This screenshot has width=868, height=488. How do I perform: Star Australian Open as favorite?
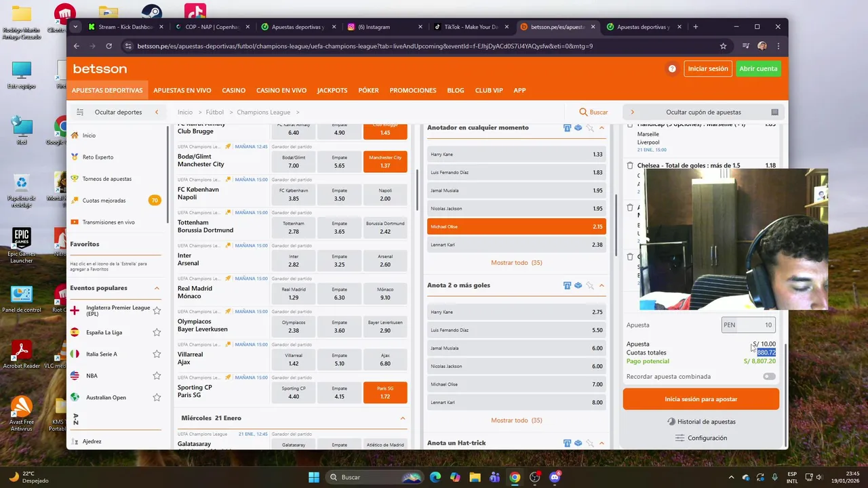click(157, 397)
